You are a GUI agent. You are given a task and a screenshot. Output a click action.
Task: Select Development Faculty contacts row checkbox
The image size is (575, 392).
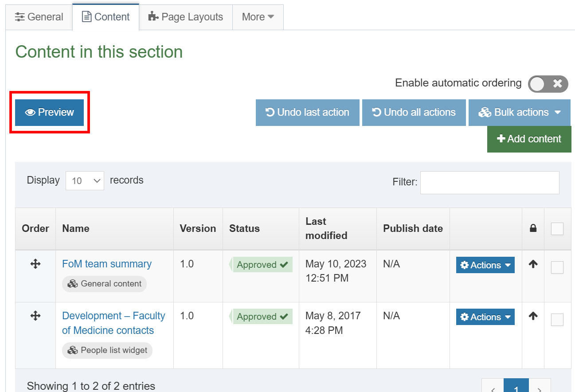click(x=557, y=320)
